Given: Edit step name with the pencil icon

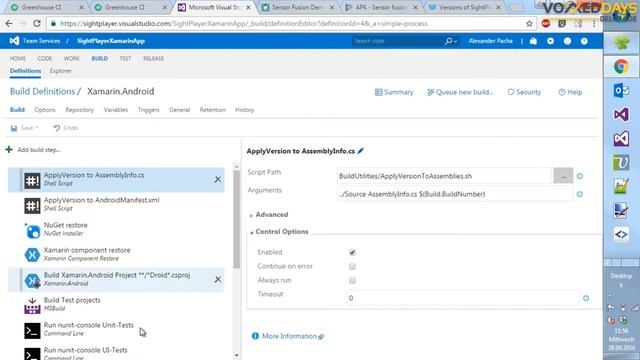Looking at the screenshot, I should coord(360,151).
